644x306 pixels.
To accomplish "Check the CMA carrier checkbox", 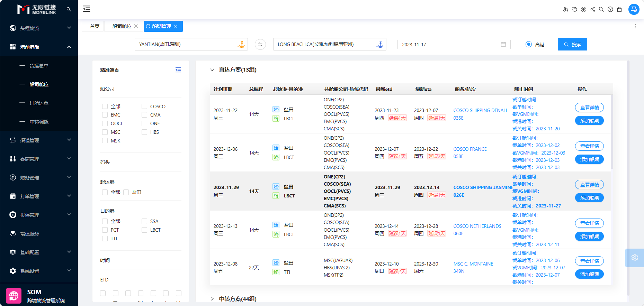I will coord(144,115).
